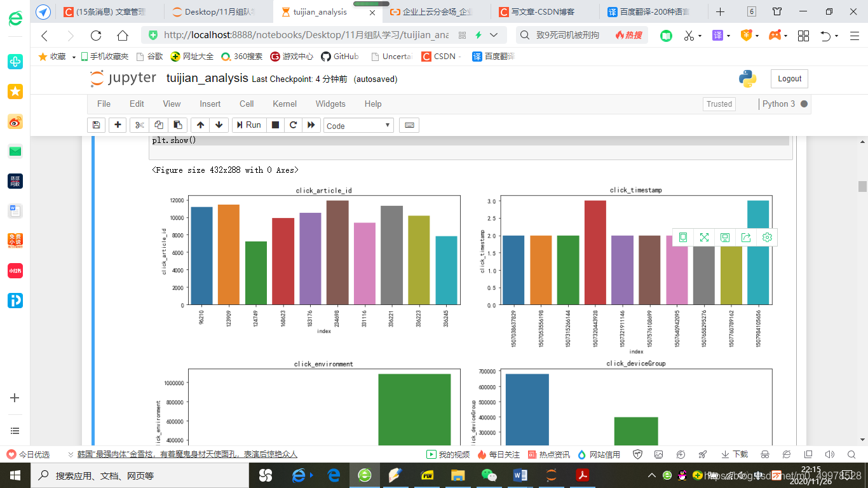Open Windows Start menu
The image size is (868, 488).
15,475
